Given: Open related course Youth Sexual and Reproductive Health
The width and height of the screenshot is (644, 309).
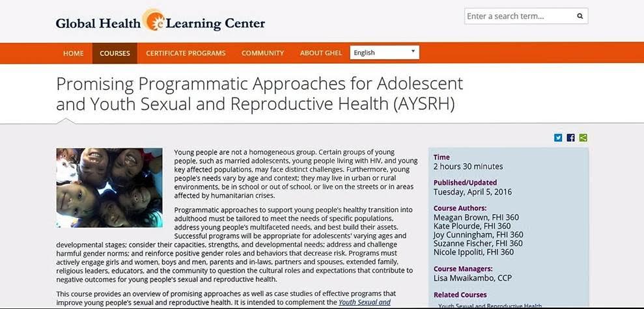Looking at the screenshot, I should [490, 306].
